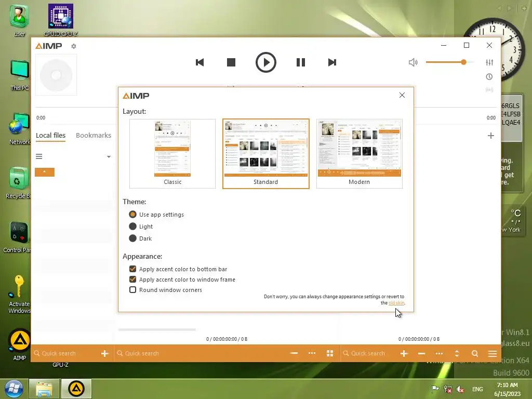Click the left Quick search field
Screen dimensions: 532x399
pos(64,353)
